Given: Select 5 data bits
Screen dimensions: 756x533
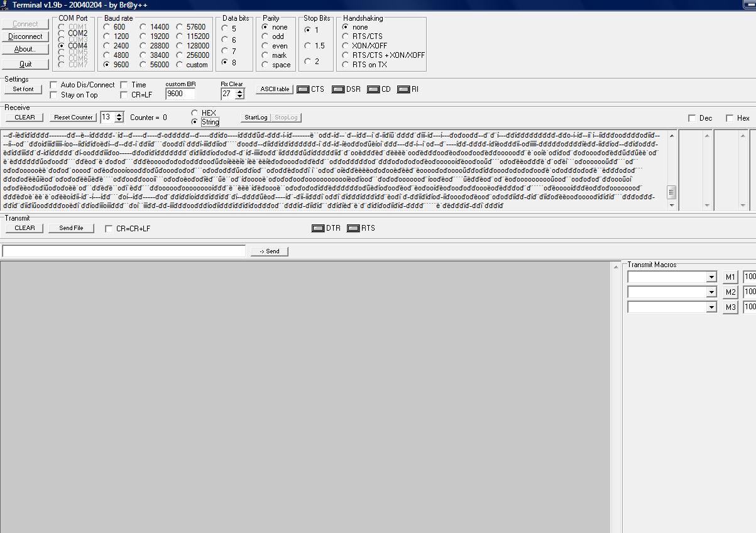Looking at the screenshot, I should click(x=225, y=29).
